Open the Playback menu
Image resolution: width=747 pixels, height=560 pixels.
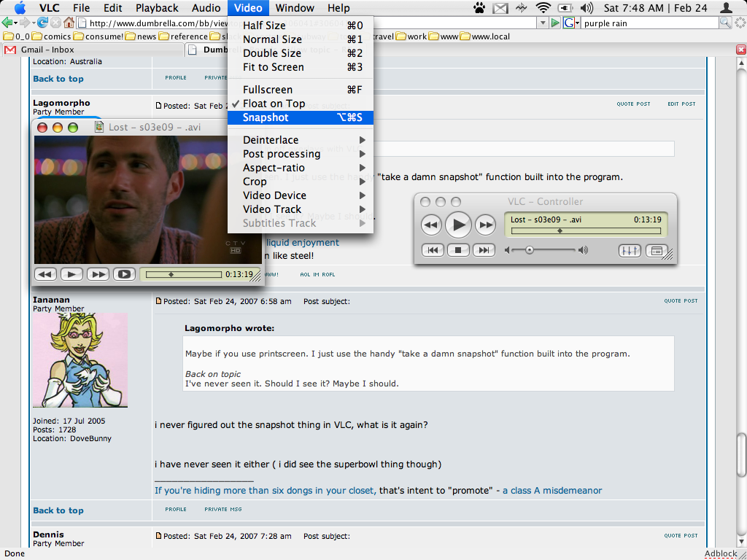click(157, 8)
